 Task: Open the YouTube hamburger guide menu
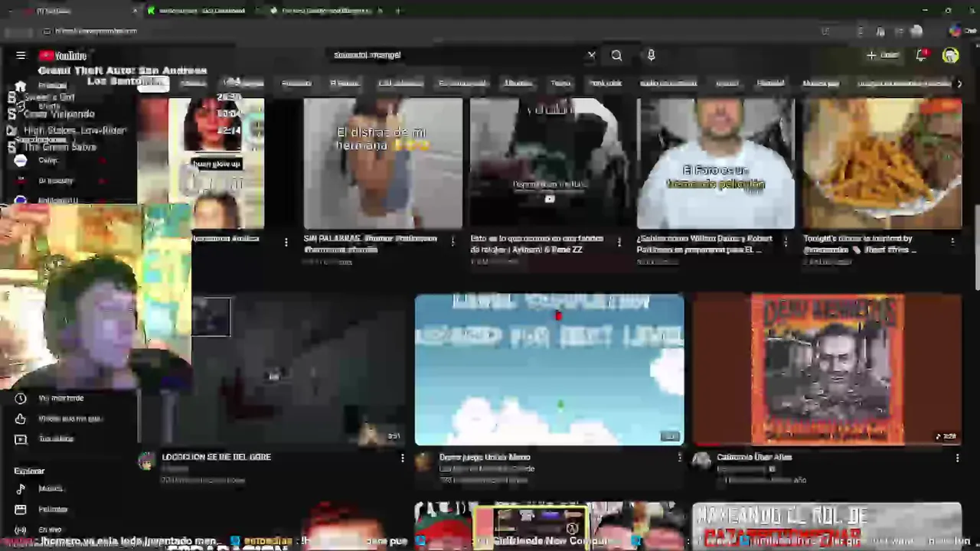(21, 55)
